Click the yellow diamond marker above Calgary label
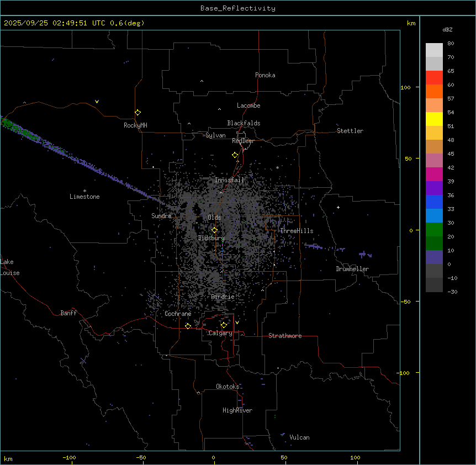 pos(224,325)
